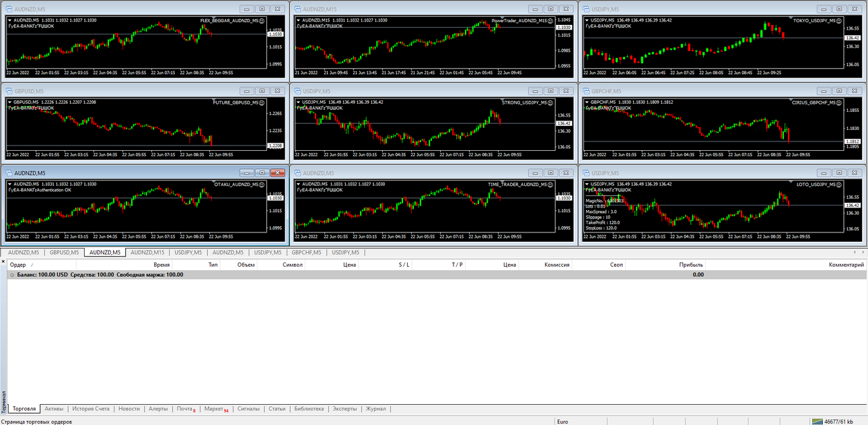Switch to the GBPCHF,M5 chart tab
This screenshot has height=425, width=868.
click(x=306, y=253)
